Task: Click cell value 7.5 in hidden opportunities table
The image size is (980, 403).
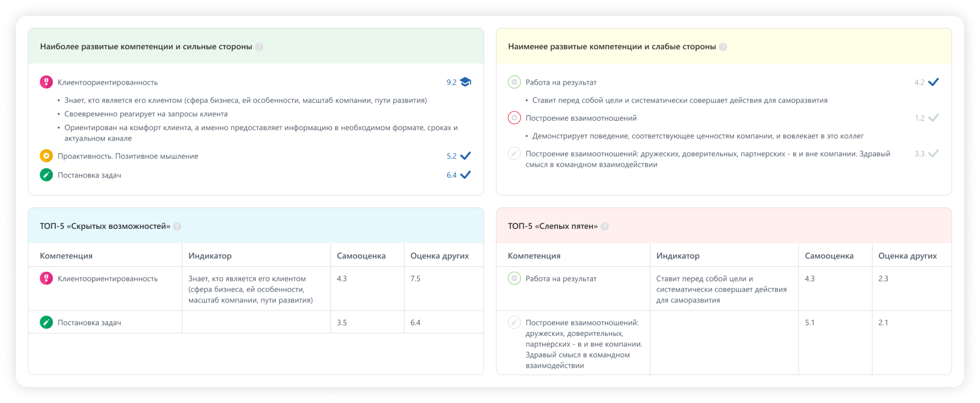Action: 416,279
